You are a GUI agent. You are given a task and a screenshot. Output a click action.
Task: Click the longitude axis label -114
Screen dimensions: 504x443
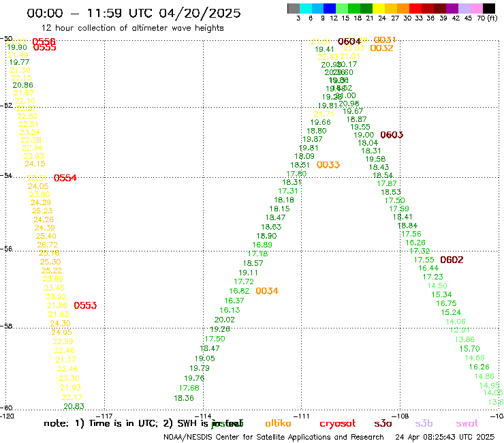203,416
